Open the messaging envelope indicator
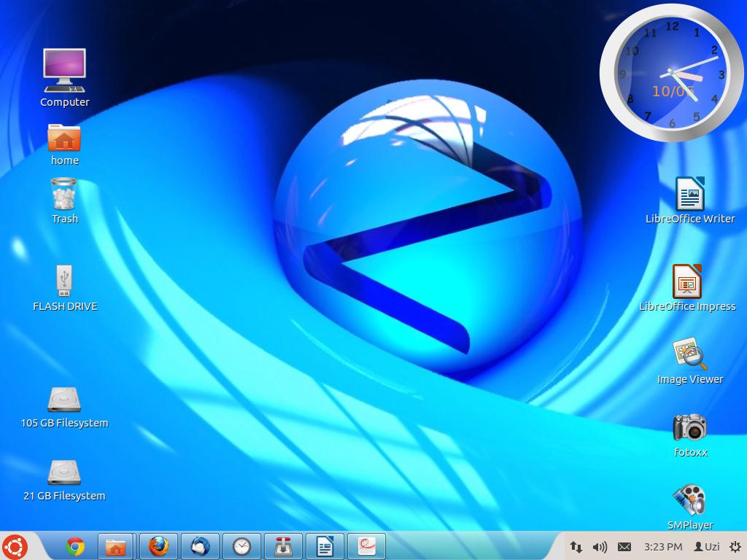Viewport: 747px width, 560px height. coord(624,546)
